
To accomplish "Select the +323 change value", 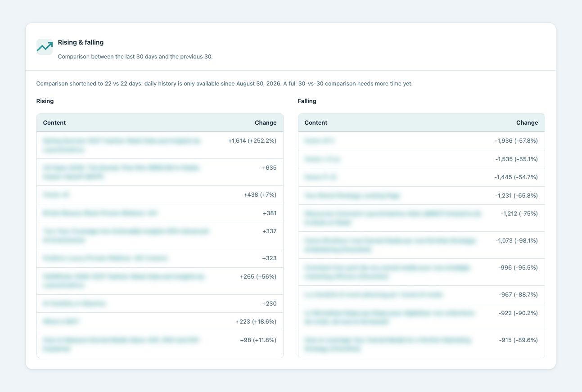I will (x=269, y=258).
